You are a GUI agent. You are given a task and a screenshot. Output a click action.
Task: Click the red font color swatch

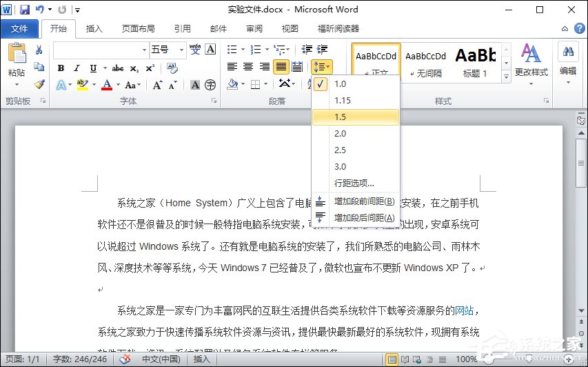click(107, 85)
